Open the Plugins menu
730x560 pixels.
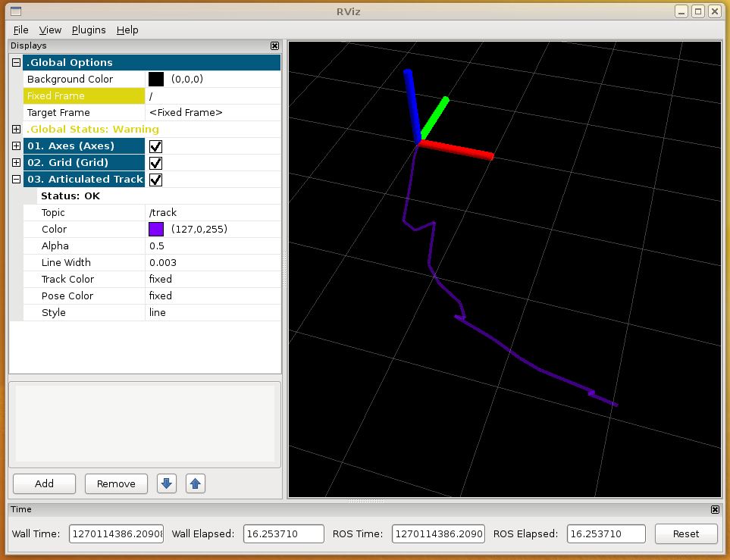[89, 30]
